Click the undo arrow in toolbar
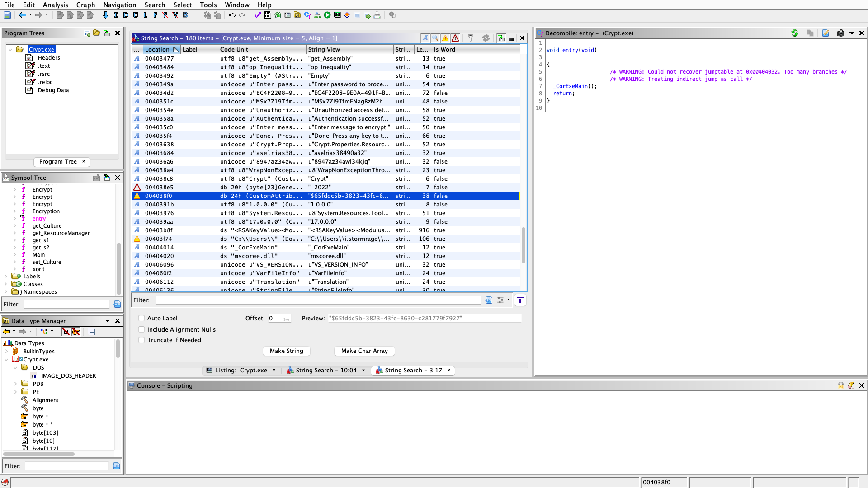The width and height of the screenshot is (868, 488). [232, 15]
